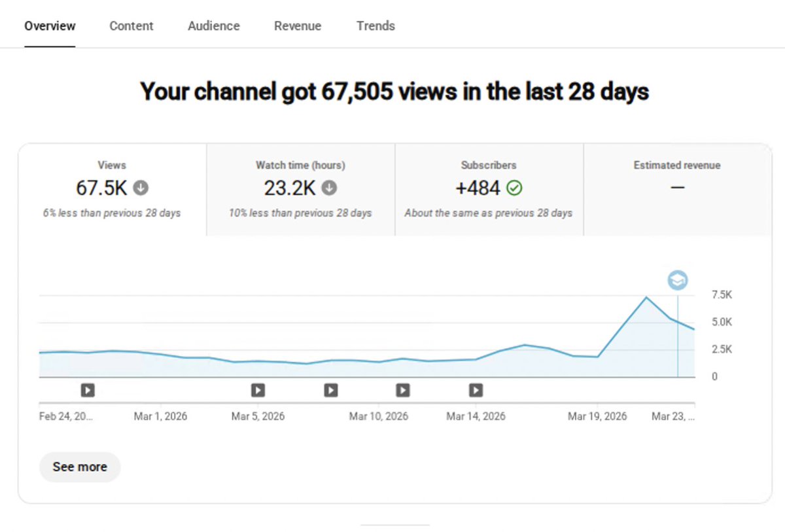Switch to the Content tab
785x532 pixels.
pyautogui.click(x=131, y=26)
